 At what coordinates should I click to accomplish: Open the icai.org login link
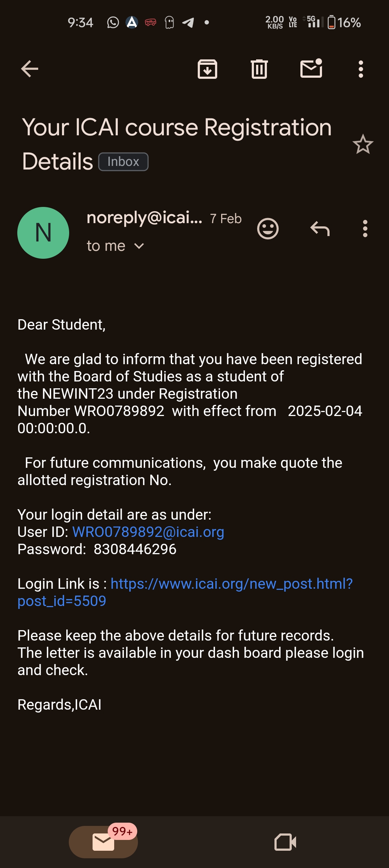tap(231, 584)
